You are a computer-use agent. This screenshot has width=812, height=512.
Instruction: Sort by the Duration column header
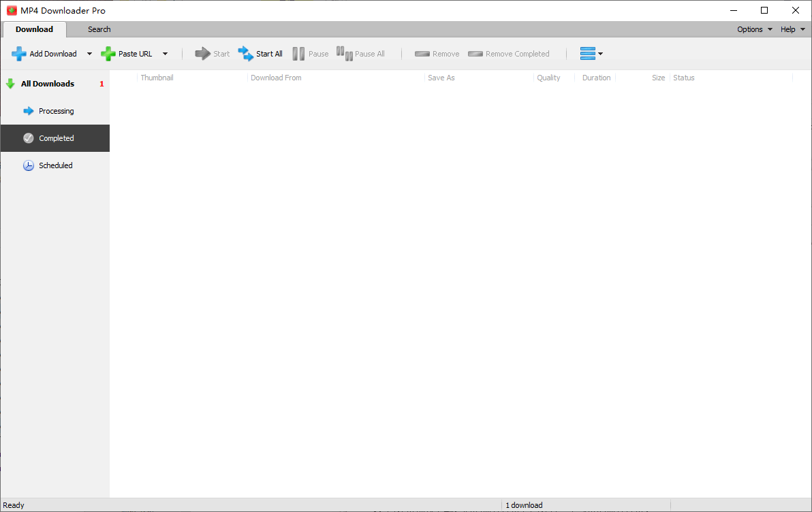tap(596, 78)
